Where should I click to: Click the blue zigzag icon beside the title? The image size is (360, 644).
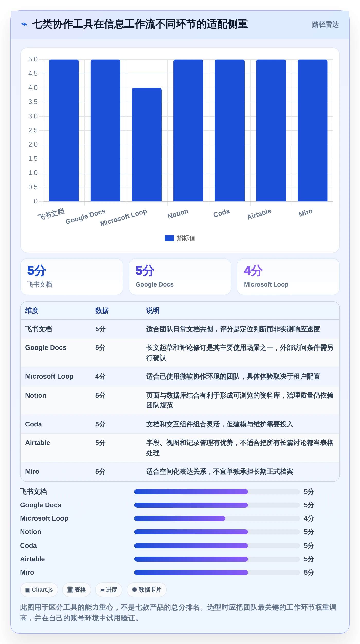tap(24, 24)
